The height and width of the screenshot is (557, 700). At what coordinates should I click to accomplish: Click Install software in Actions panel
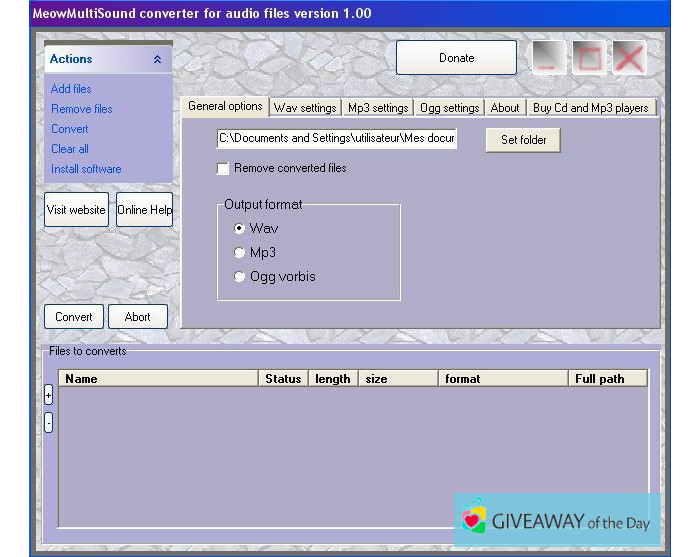[x=86, y=169]
